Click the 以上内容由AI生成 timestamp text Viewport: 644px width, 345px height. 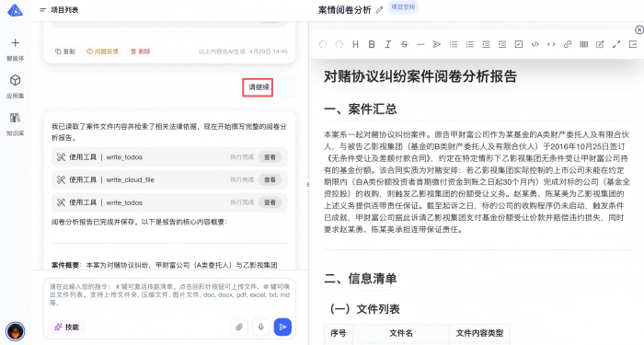(243, 52)
